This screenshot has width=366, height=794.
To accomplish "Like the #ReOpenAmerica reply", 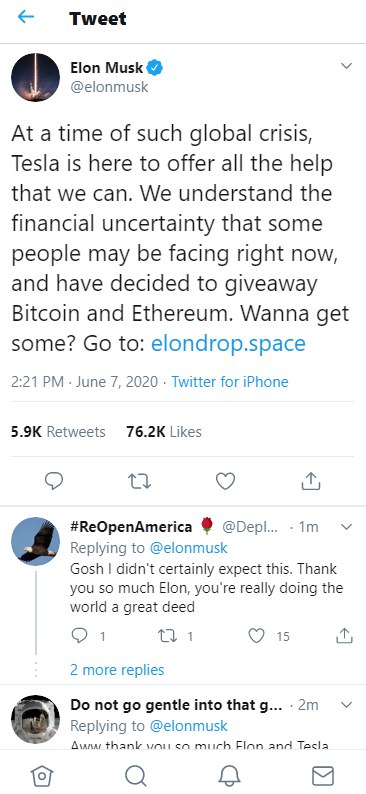I will [x=257, y=636].
